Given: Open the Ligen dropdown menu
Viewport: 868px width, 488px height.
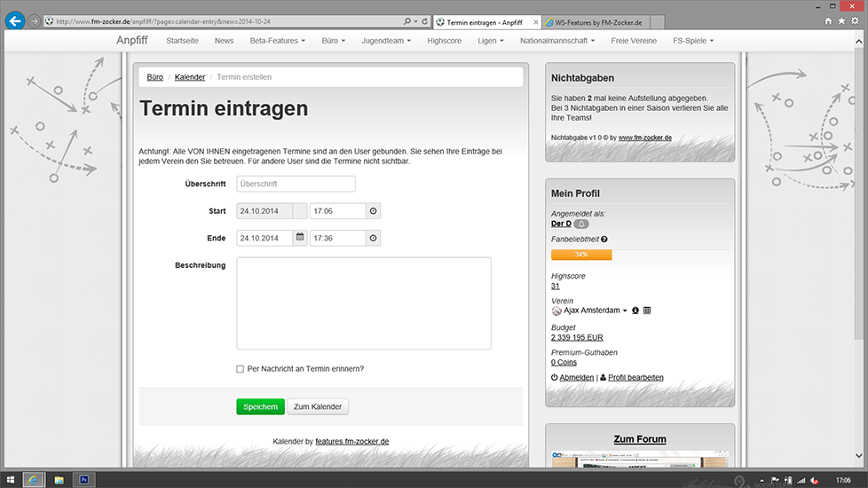Looking at the screenshot, I should click(490, 41).
